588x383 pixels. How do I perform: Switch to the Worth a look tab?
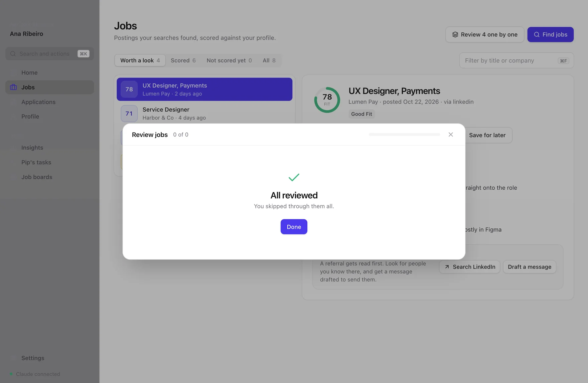coord(140,60)
